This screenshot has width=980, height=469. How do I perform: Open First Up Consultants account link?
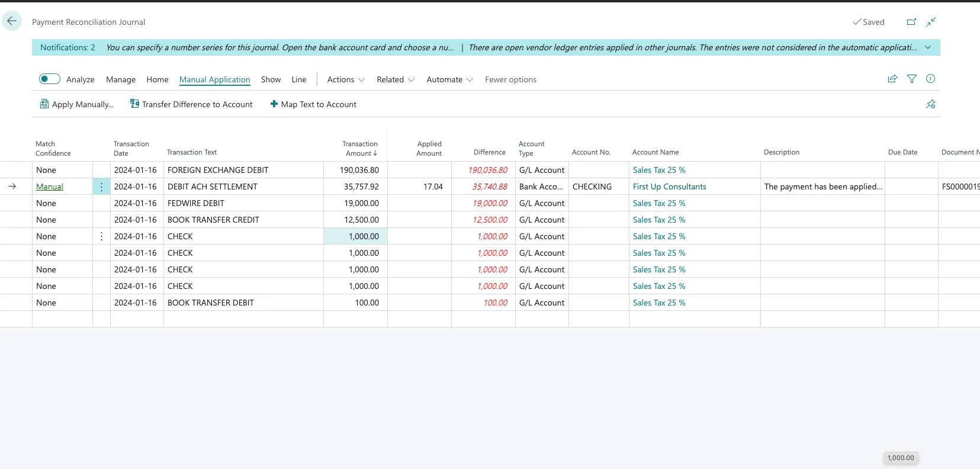coord(670,187)
